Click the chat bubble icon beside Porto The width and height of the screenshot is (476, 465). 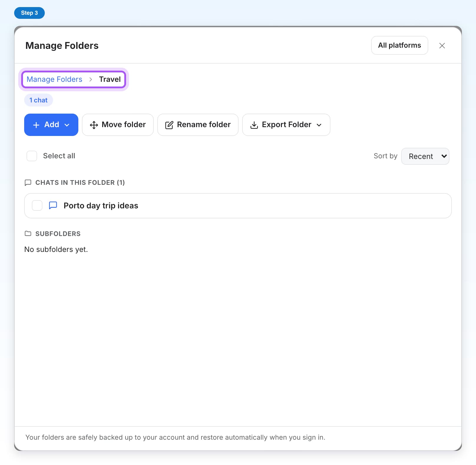pos(53,205)
